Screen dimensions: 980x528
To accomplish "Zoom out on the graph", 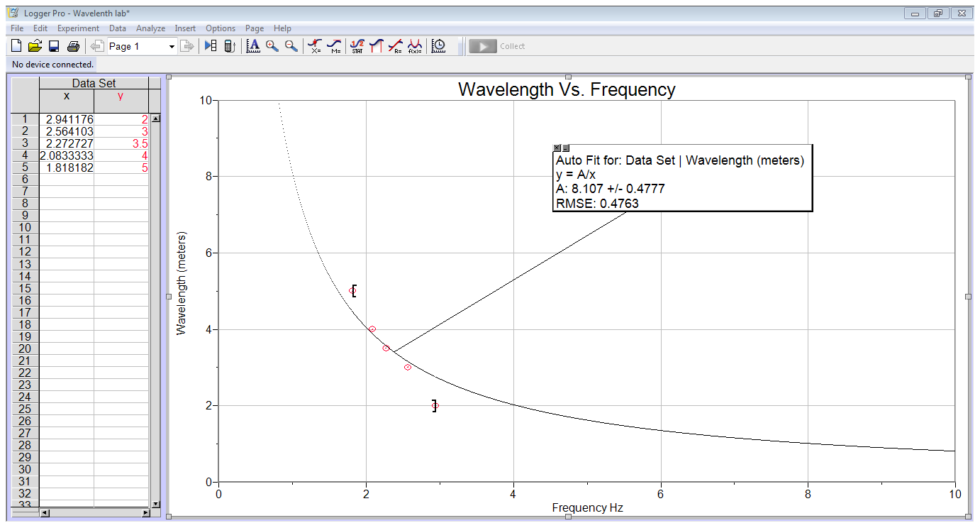I will click(291, 45).
